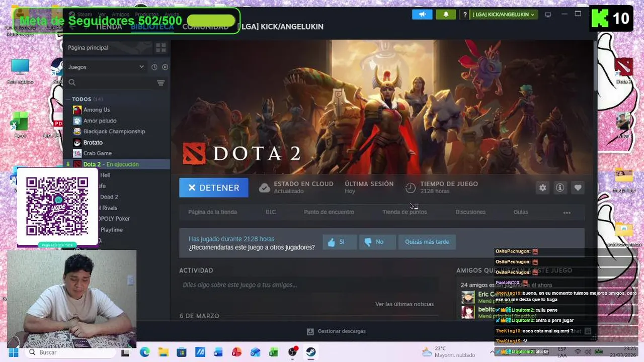The image size is (644, 362).
Task: Open Dota 2 game info icon
Action: 559,188
